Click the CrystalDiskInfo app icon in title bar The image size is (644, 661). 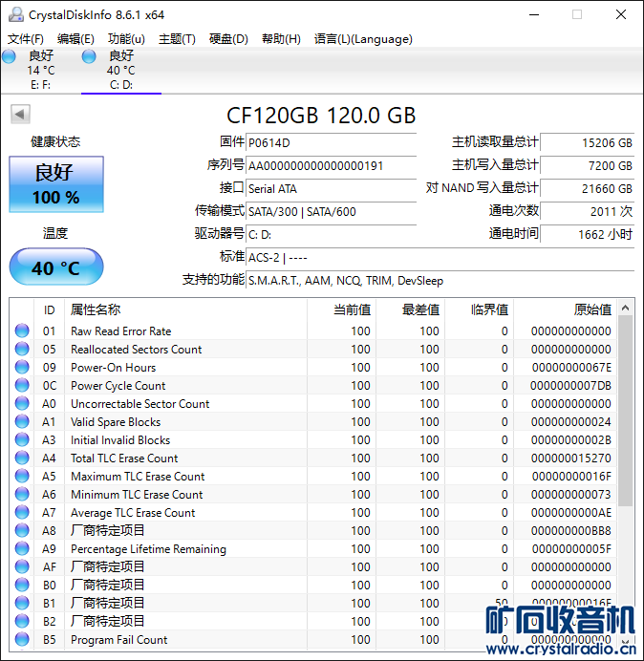click(16, 14)
